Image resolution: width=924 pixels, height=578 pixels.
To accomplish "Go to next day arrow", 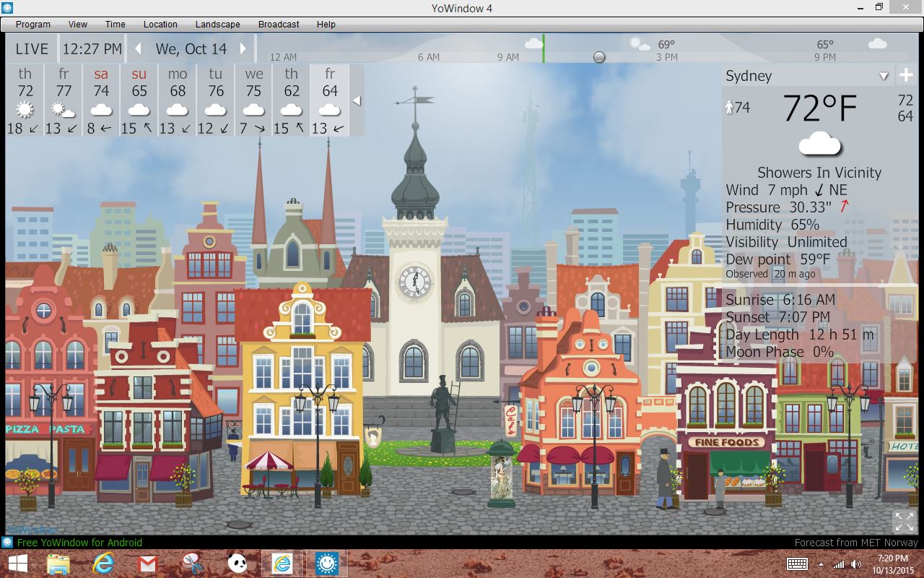I will coord(243,49).
